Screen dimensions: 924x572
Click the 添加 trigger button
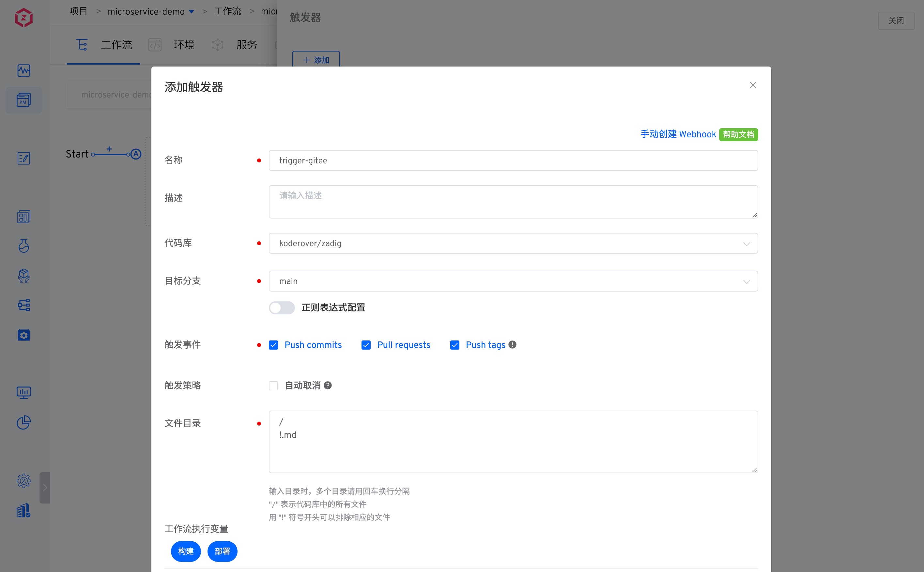click(x=316, y=60)
